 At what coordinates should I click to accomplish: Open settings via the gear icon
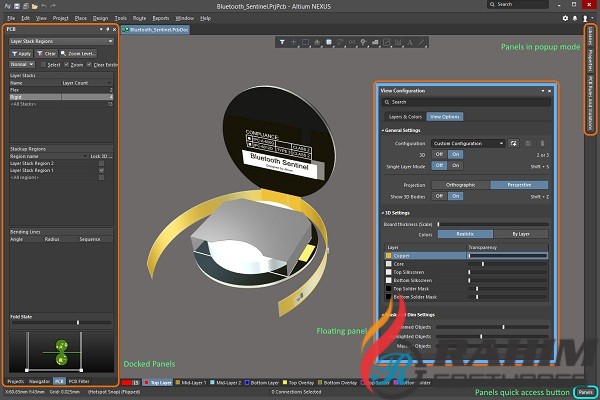coord(565,18)
